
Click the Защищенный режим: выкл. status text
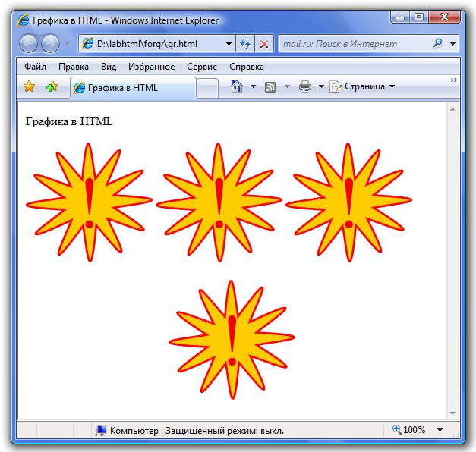(x=225, y=431)
